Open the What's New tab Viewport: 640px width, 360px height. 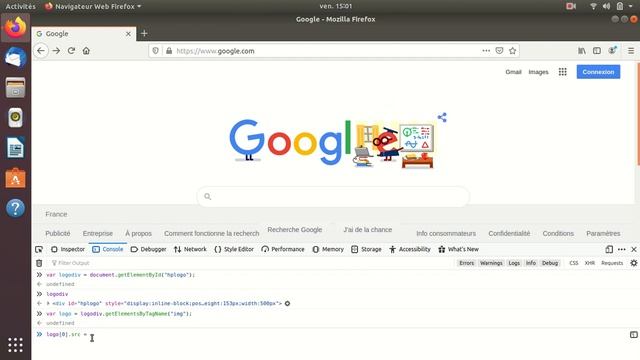[x=458, y=249]
